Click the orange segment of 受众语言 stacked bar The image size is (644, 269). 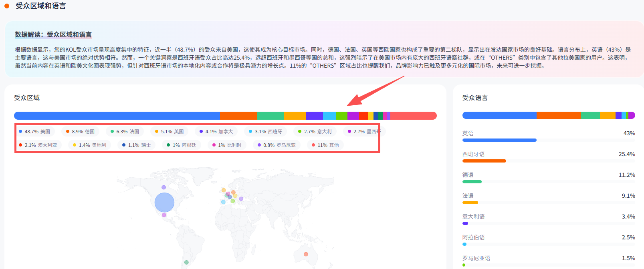[x=559, y=115]
